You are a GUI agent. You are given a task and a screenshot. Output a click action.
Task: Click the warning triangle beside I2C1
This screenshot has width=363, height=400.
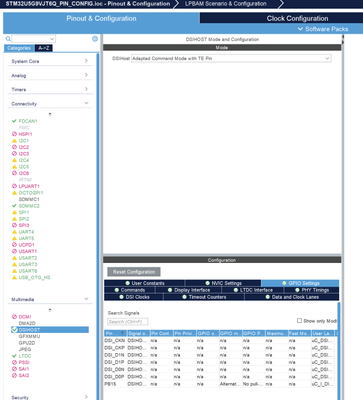tap(14, 141)
